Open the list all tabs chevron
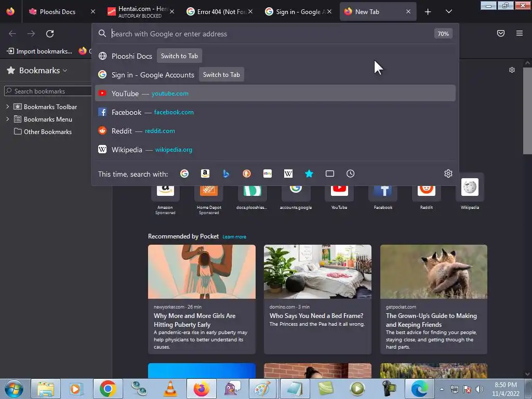Image resolution: width=532 pixels, height=399 pixels. click(x=449, y=12)
